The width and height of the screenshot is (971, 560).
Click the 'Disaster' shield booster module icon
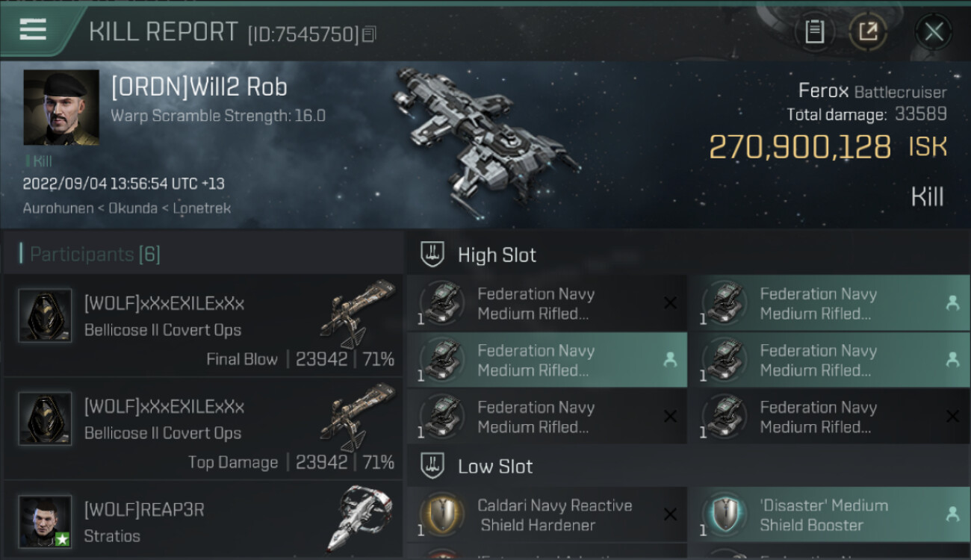click(x=726, y=515)
